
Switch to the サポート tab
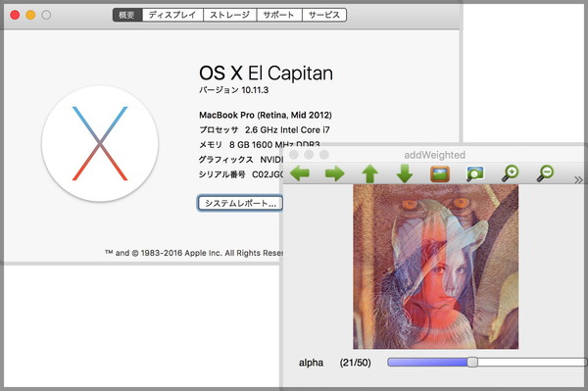(279, 15)
